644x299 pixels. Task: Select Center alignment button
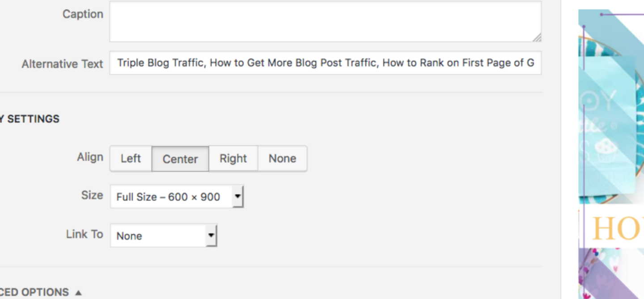(x=180, y=159)
